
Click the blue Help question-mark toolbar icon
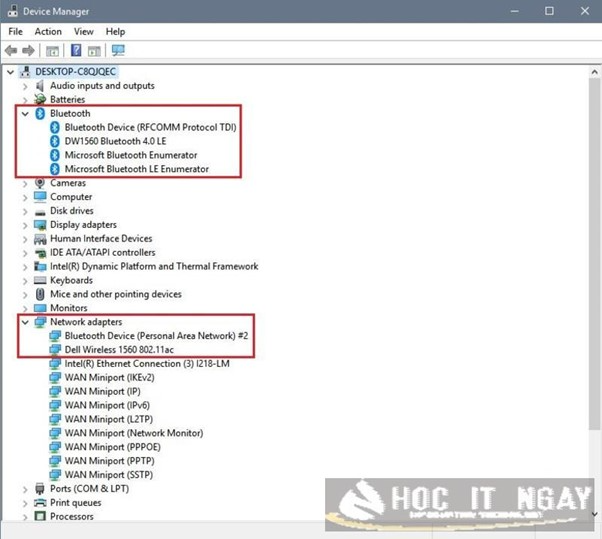click(x=76, y=50)
